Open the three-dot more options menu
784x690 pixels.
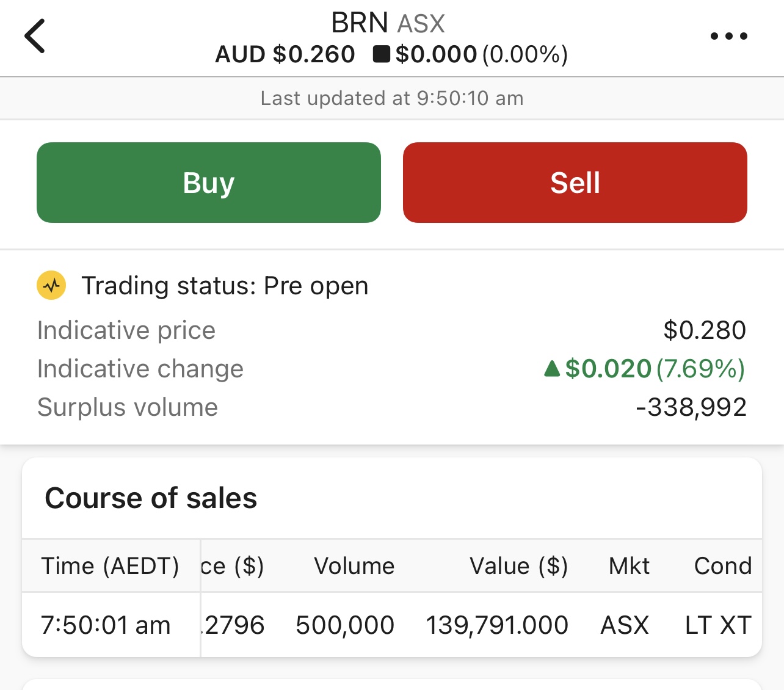click(x=728, y=36)
